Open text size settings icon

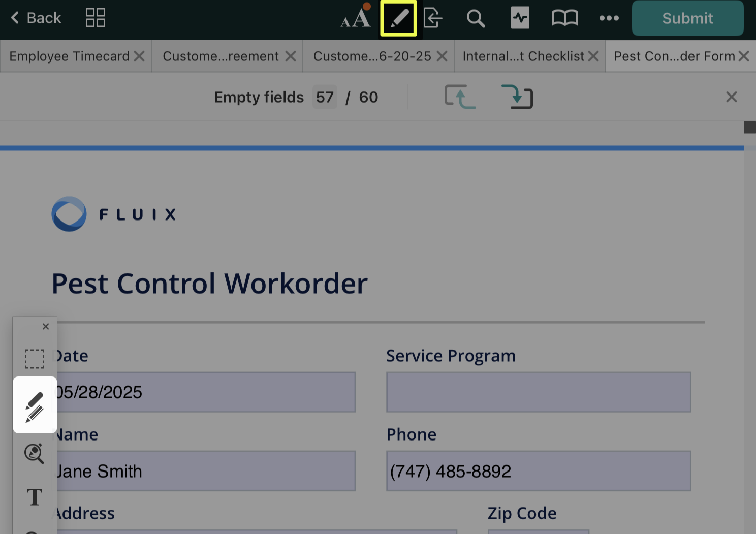pyautogui.click(x=356, y=18)
